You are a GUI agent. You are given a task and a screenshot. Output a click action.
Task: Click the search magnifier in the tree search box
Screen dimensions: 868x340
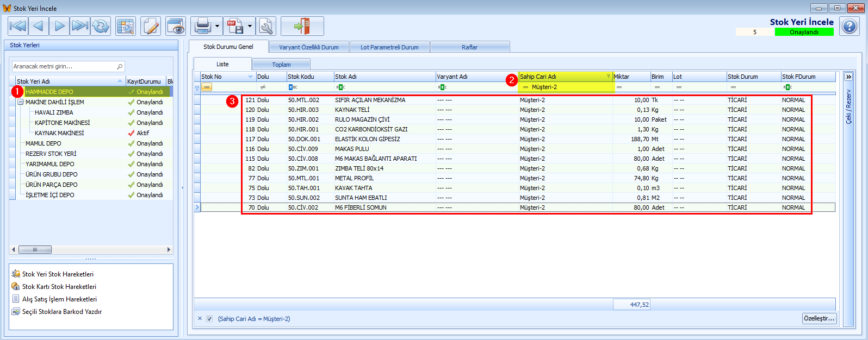[x=120, y=66]
